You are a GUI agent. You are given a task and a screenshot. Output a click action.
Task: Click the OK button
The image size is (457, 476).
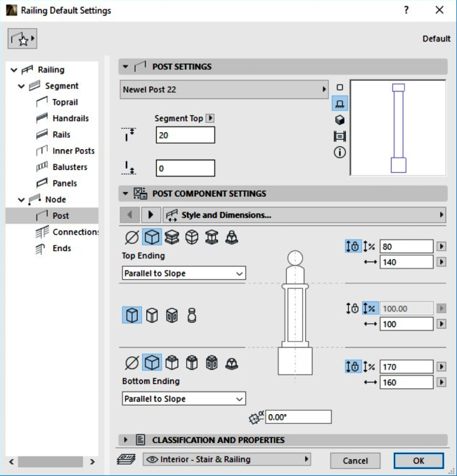tap(418, 461)
